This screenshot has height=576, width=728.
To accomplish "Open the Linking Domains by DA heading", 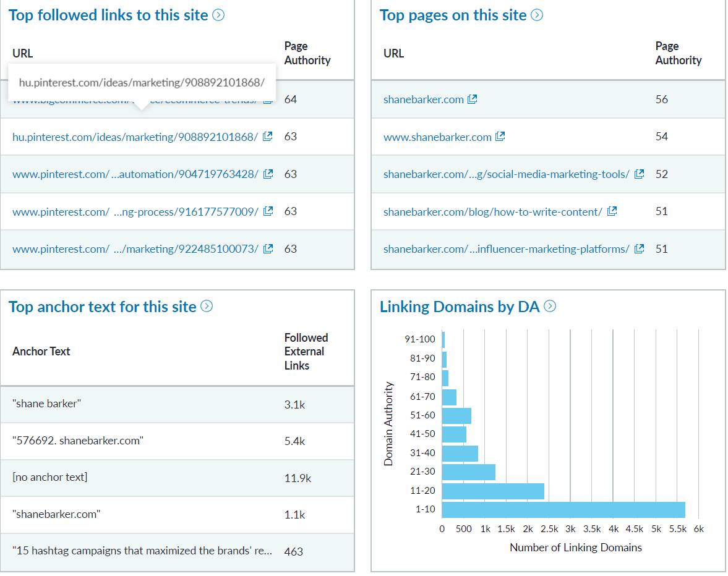I will tap(460, 307).
